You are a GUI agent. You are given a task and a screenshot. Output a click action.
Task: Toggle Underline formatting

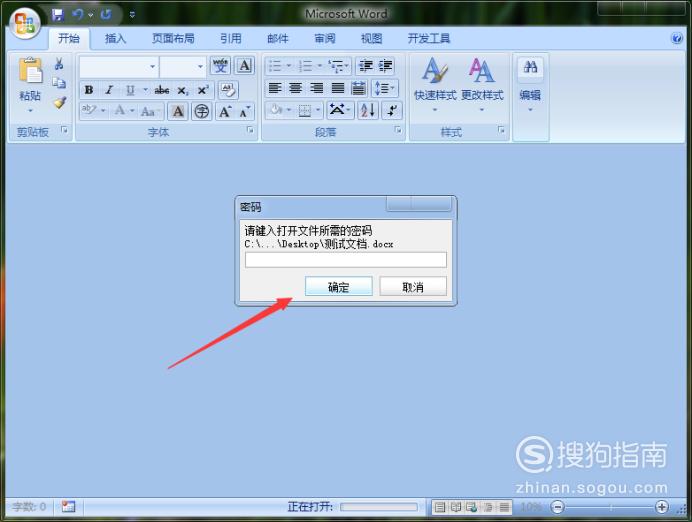pos(130,90)
